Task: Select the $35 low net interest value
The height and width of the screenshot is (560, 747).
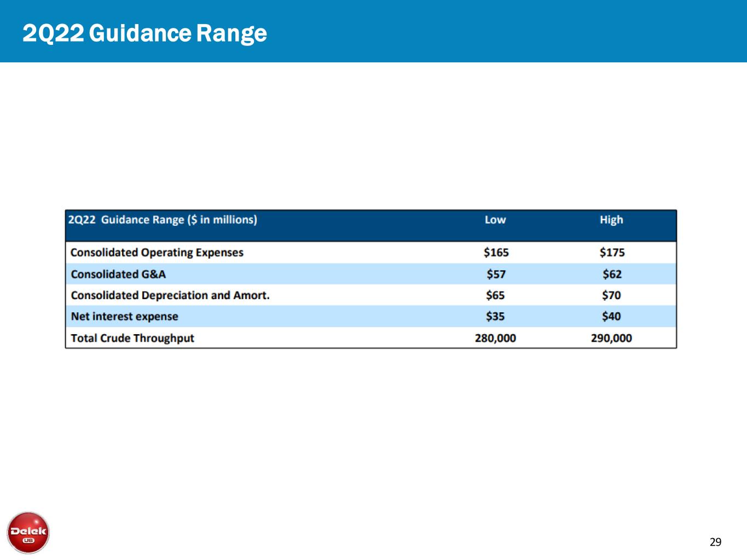Action: [x=495, y=317]
